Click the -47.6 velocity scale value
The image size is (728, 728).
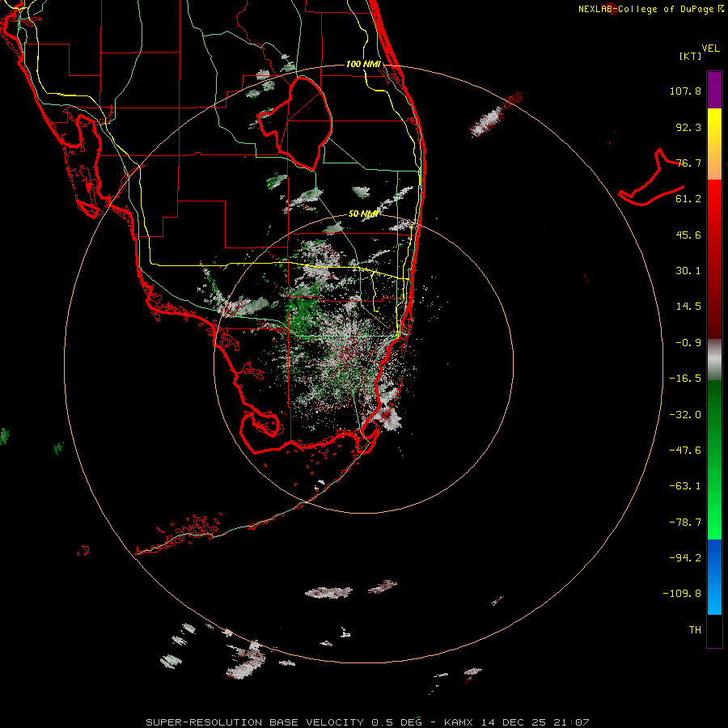point(685,451)
